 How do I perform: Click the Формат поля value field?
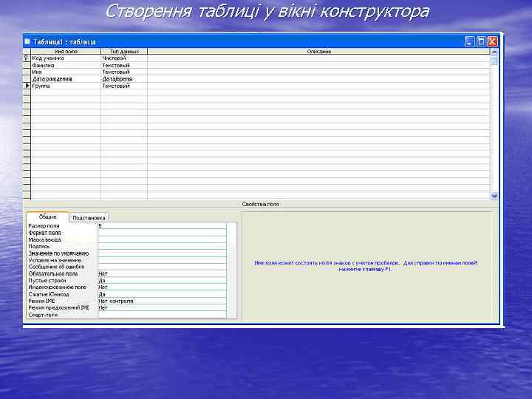pyautogui.click(x=162, y=233)
